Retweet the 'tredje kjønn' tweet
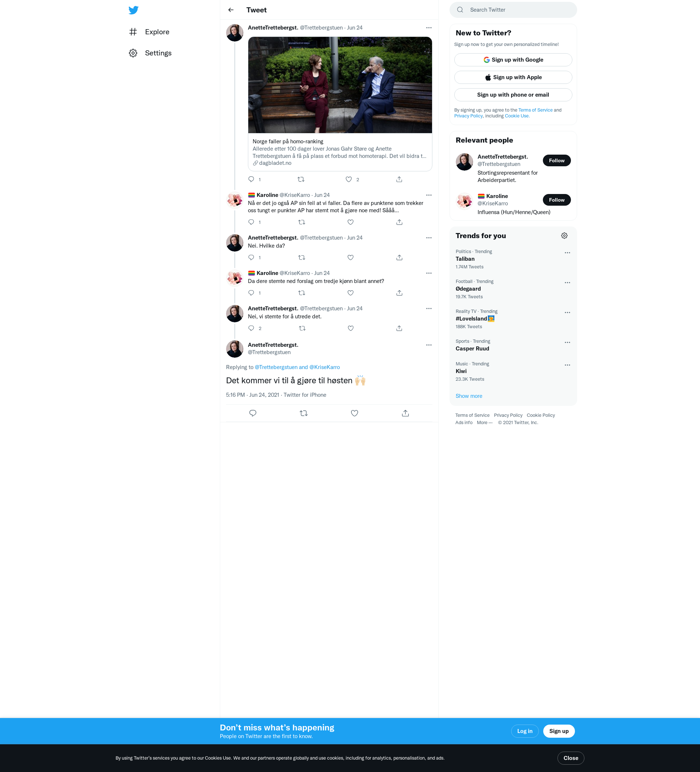 click(x=302, y=293)
